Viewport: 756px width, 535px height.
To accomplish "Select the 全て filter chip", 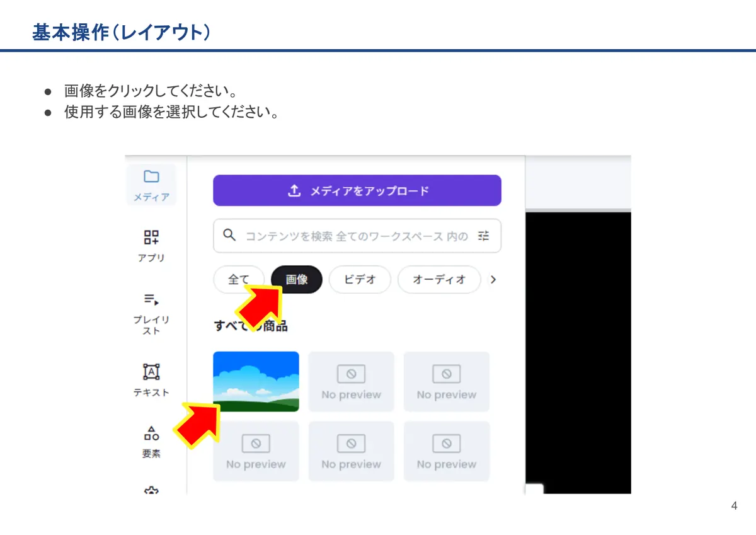I will 239,279.
